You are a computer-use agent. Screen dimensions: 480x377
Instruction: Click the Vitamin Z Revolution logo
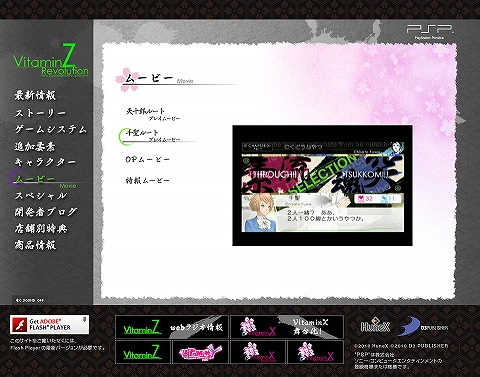51,61
